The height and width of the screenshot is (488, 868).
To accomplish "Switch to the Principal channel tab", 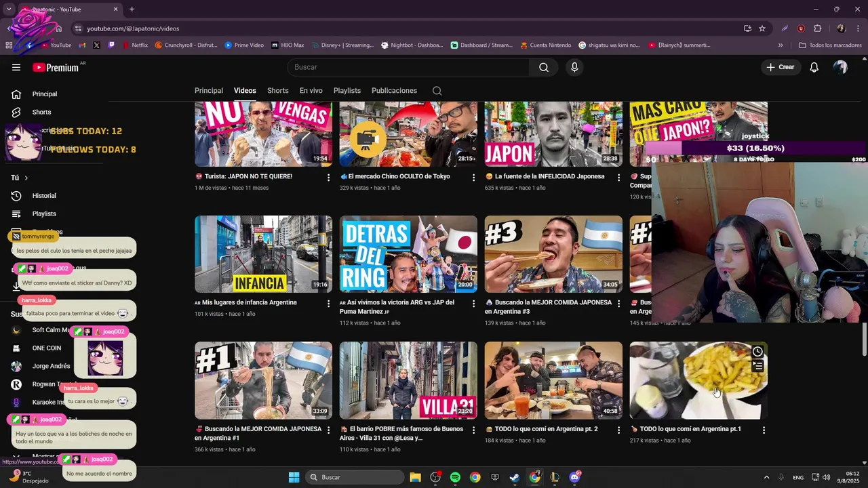I will pos(209,91).
